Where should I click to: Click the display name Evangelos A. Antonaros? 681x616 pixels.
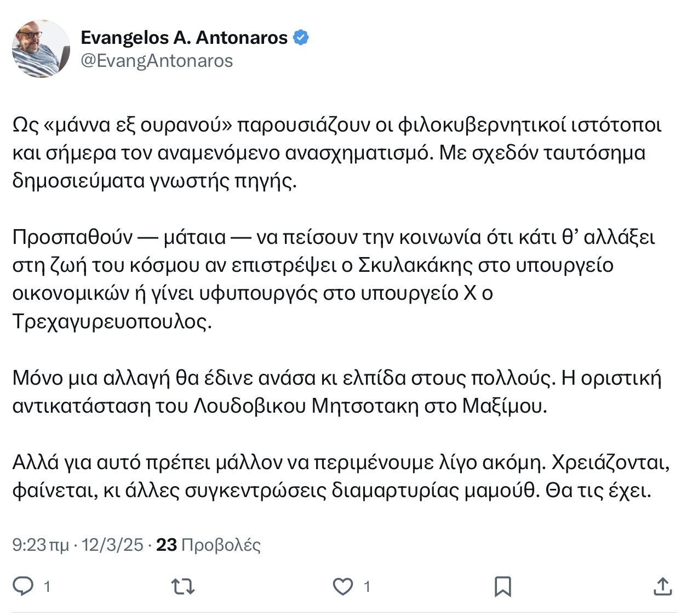(184, 37)
